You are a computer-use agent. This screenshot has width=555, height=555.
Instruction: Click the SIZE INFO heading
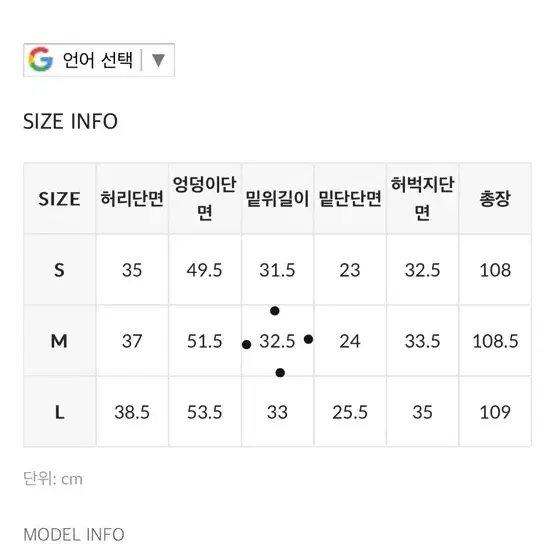[70, 121]
